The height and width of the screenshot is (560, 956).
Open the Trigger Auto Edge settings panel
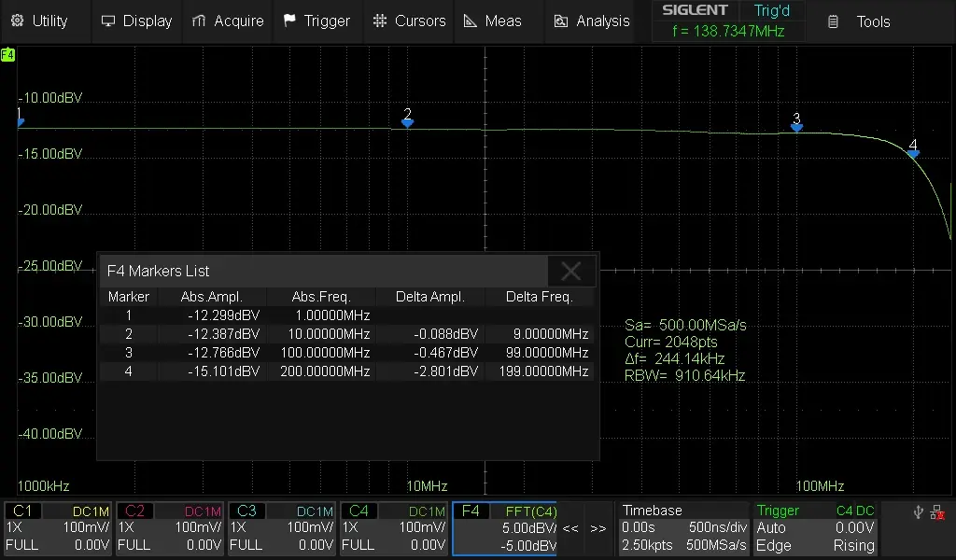point(817,528)
